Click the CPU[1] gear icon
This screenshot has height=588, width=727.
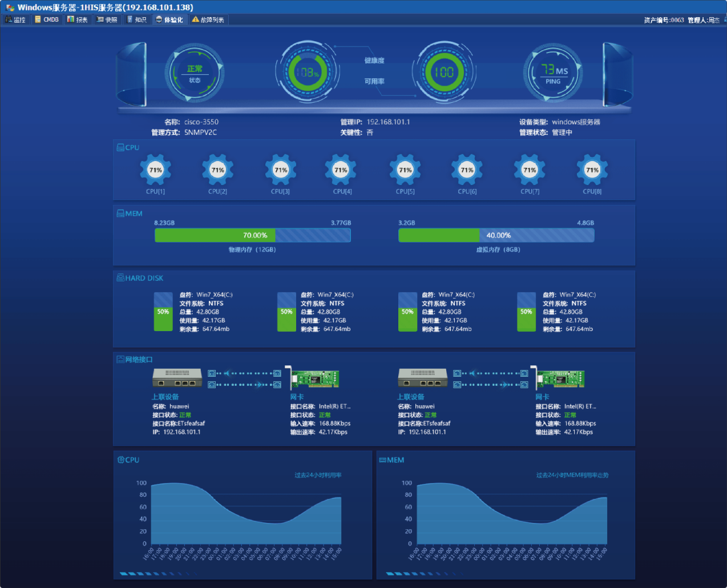point(155,170)
